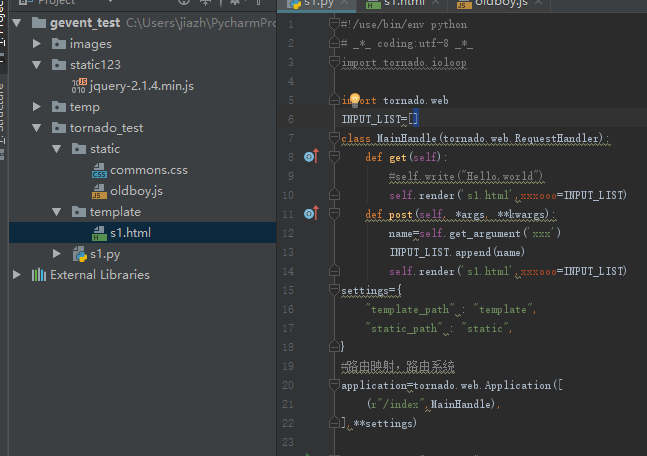Click the jquery-2.1.4.min.js file icon
This screenshot has height=456, width=647.
pos(79,86)
